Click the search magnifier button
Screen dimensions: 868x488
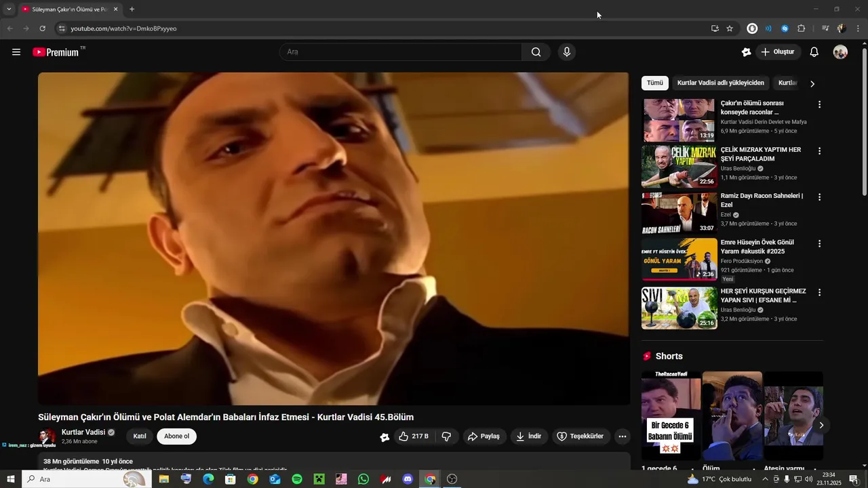pos(536,52)
